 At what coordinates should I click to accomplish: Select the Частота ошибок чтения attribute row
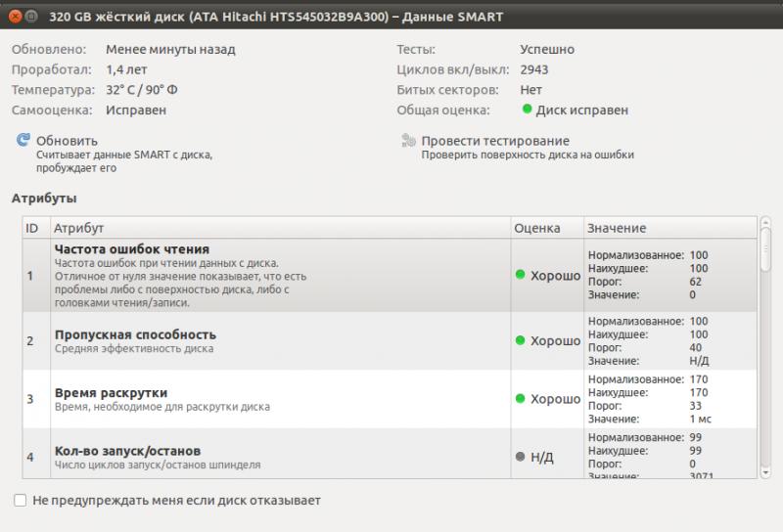(279, 275)
